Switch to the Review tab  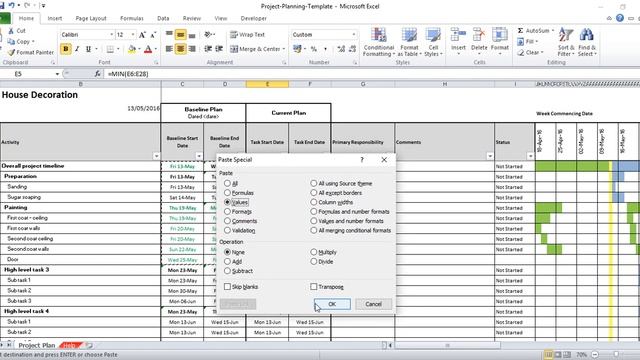tap(191, 18)
